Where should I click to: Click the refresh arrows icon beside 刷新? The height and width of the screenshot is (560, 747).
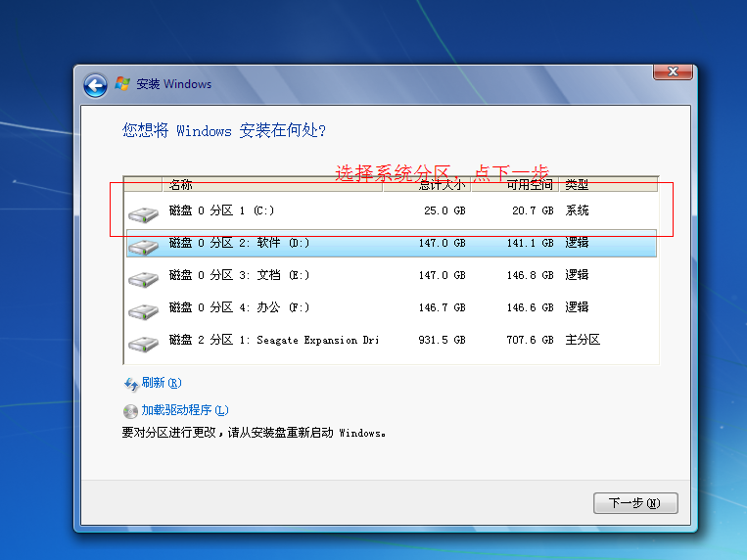pyautogui.click(x=131, y=384)
